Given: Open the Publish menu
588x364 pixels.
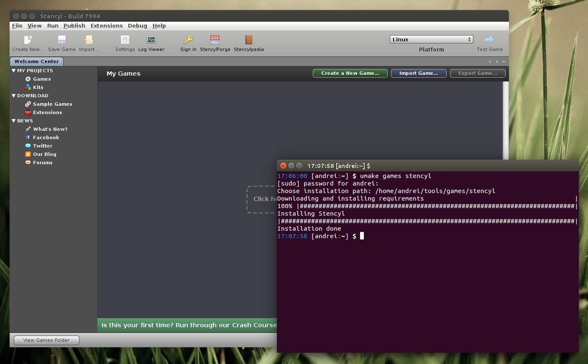Looking at the screenshot, I should (74, 25).
